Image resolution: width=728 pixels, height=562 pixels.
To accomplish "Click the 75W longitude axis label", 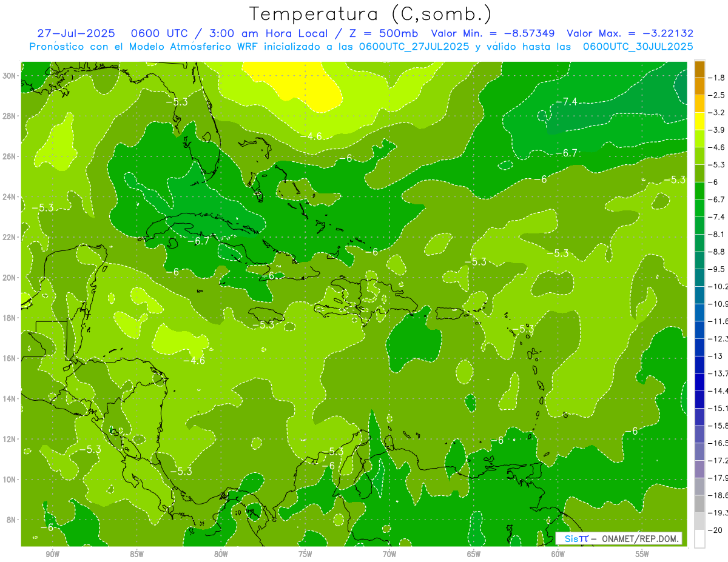I will 305,554.
